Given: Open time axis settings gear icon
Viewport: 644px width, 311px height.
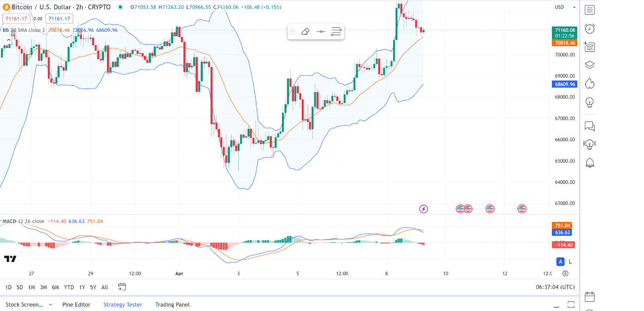Looking at the screenshot, I should pos(565,274).
